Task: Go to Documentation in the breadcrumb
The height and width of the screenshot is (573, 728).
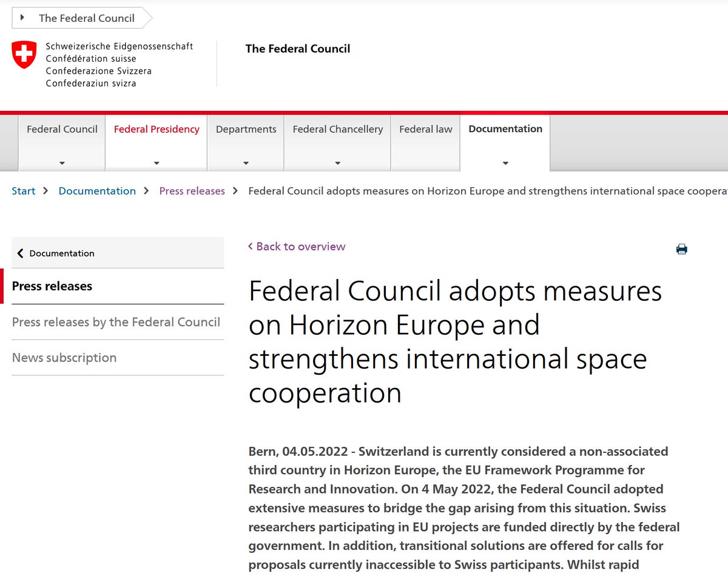Action: click(x=97, y=191)
